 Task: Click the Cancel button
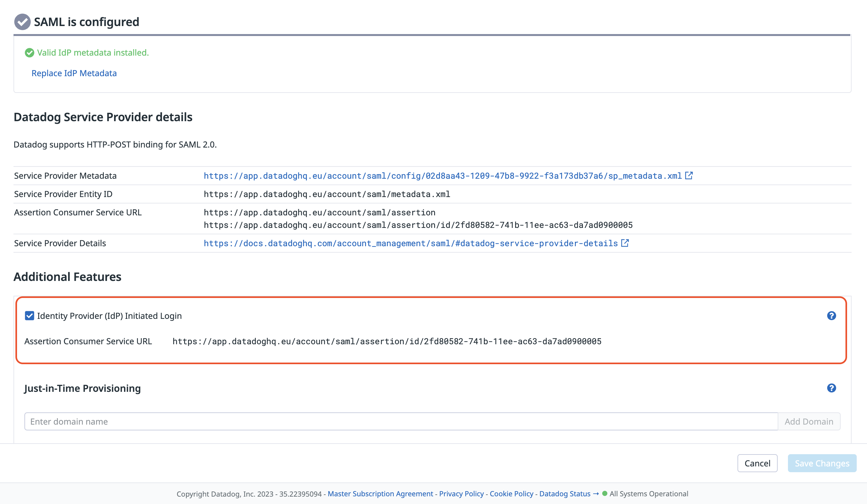pyautogui.click(x=757, y=463)
